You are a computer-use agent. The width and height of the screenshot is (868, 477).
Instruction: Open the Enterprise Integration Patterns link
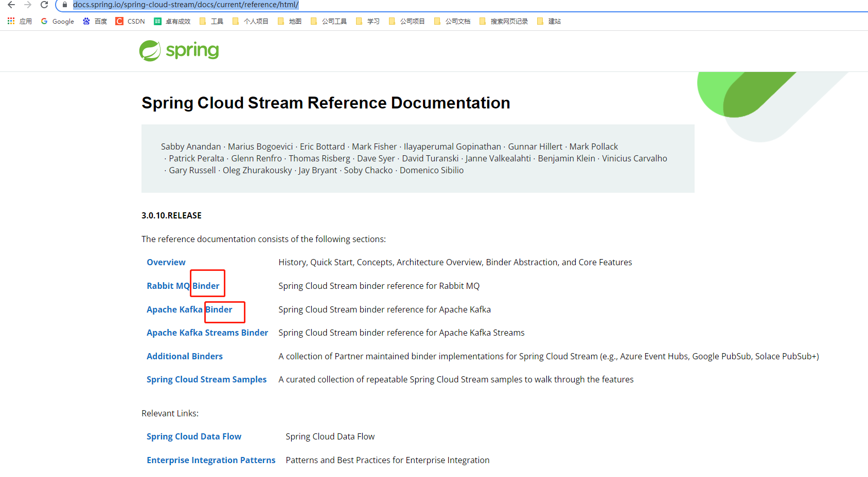[x=211, y=460]
